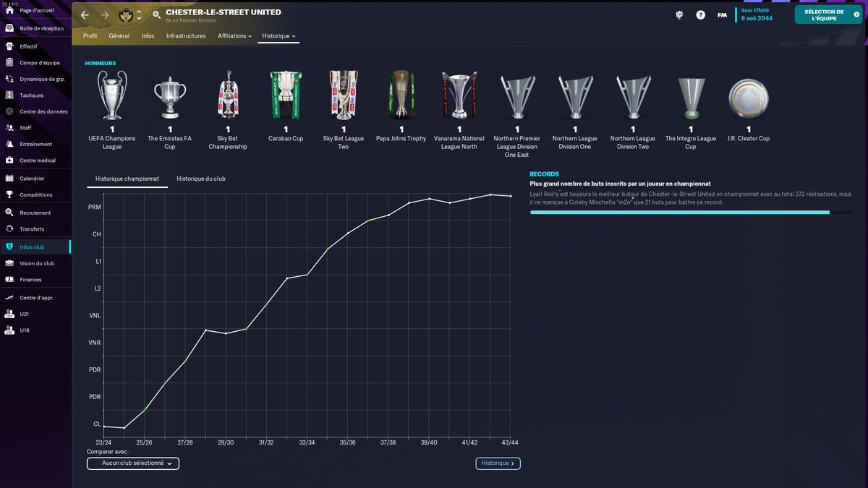Select UEFA Champions League trophy
The width and height of the screenshot is (868, 488).
pyautogui.click(x=112, y=95)
